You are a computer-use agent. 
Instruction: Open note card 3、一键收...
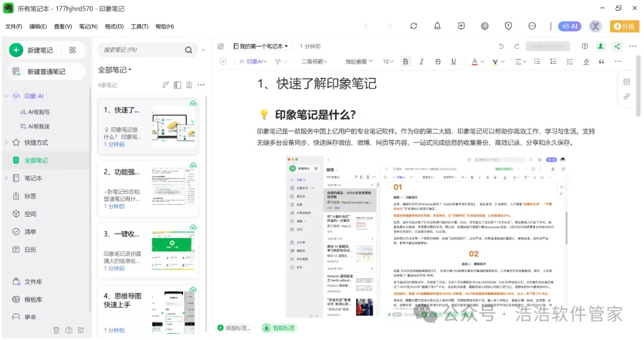[x=148, y=251]
